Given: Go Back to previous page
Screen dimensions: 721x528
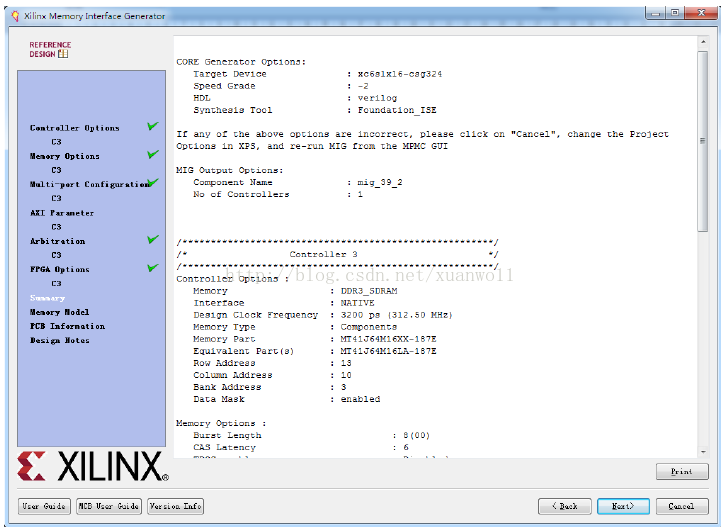Looking at the screenshot, I should pos(564,506).
